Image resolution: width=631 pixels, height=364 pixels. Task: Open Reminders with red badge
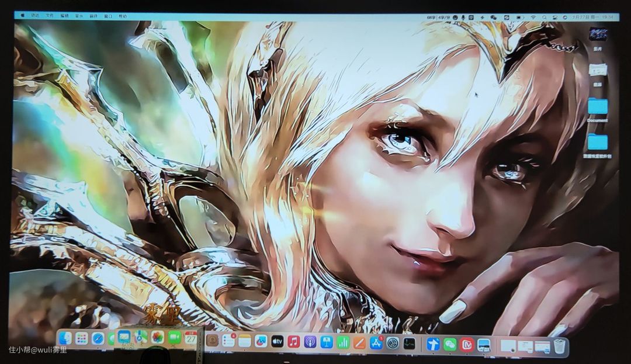coord(228,341)
